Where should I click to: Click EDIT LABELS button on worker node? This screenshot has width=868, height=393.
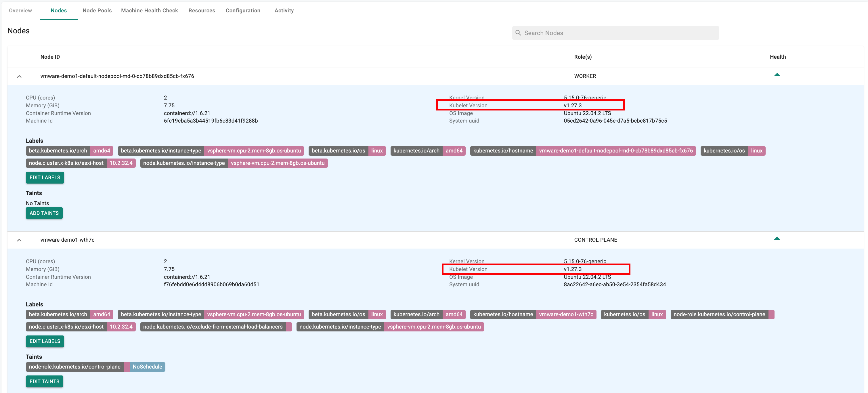tap(45, 178)
